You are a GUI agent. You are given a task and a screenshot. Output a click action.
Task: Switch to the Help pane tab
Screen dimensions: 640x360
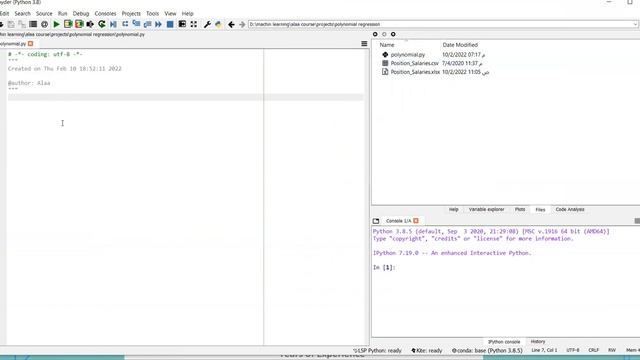point(453,209)
